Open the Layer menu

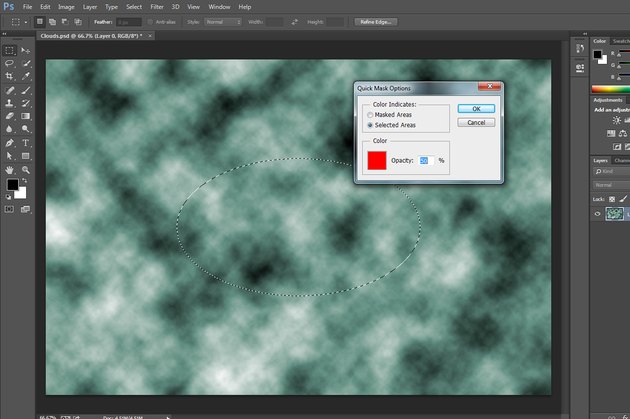point(90,7)
